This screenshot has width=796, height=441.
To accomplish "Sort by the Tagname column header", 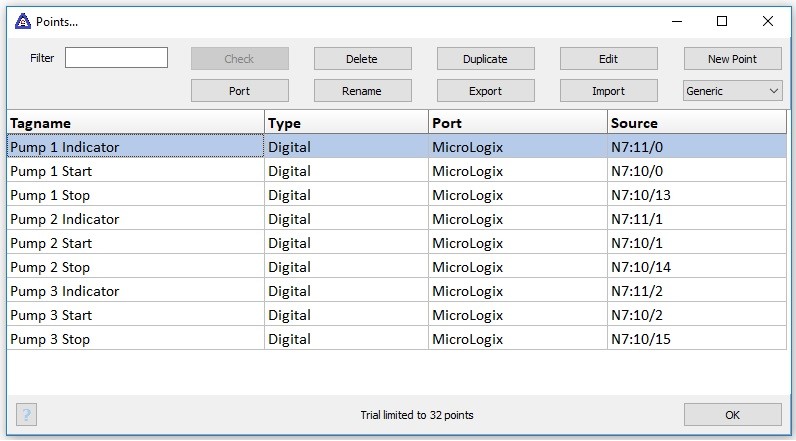I will (136, 123).
